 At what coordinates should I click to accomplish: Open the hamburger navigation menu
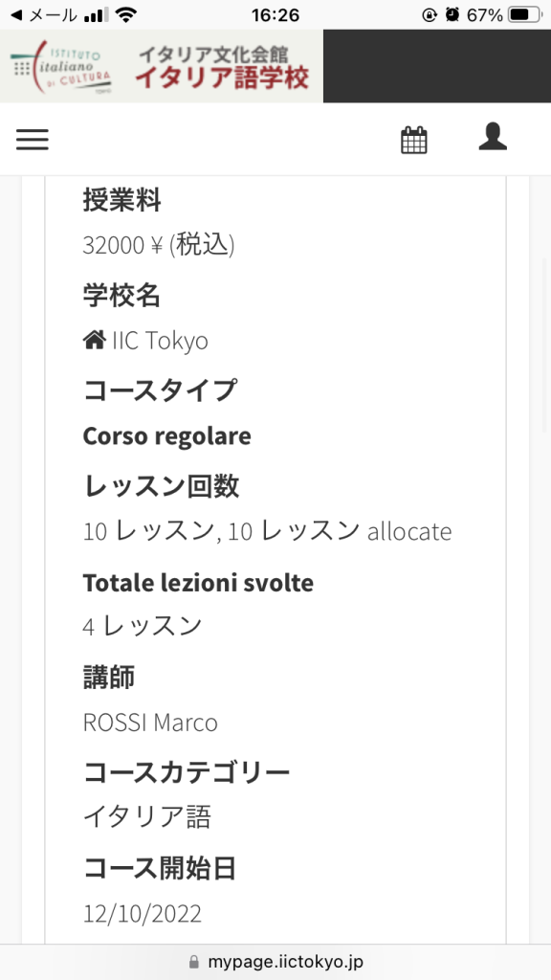(33, 139)
